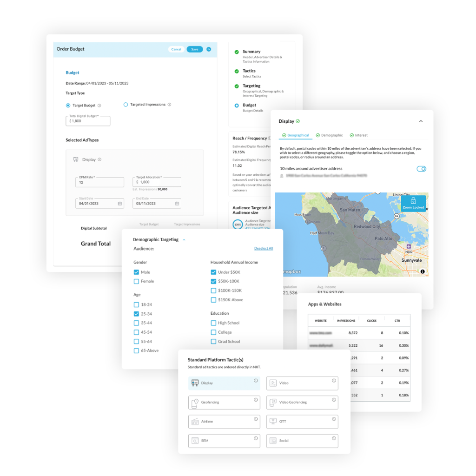Pick the Airtime tactic icon

point(195,422)
